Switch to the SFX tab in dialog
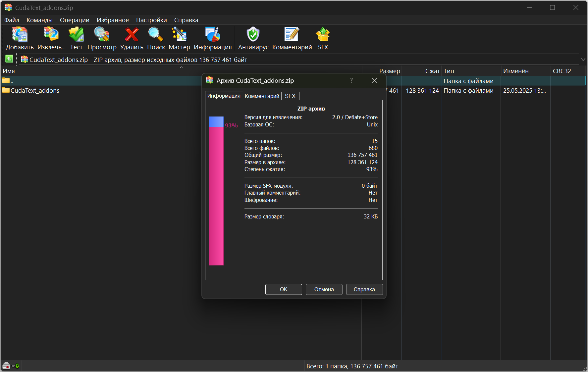The image size is (588, 372). point(290,96)
